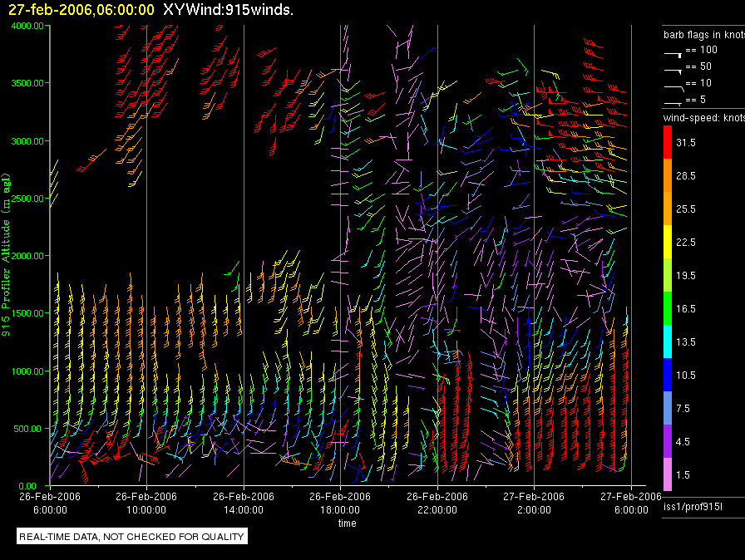
Task: Click the 50 knot barb flag symbol
Action: (673, 71)
